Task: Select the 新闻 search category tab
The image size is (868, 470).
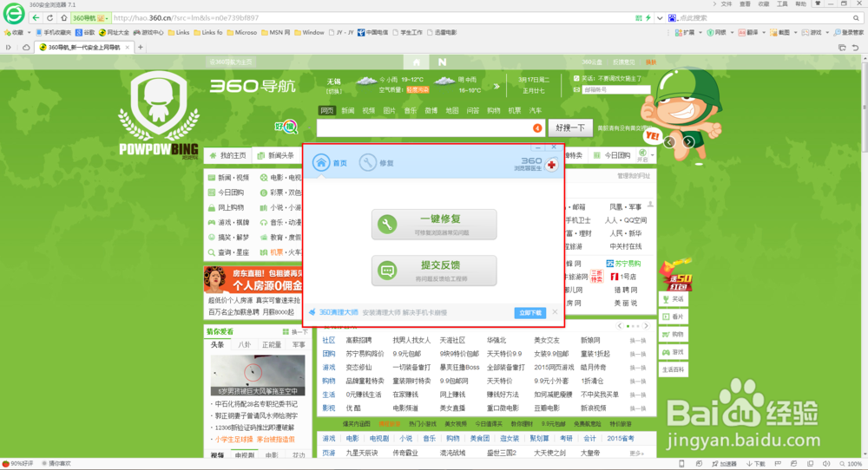Action: click(x=348, y=111)
